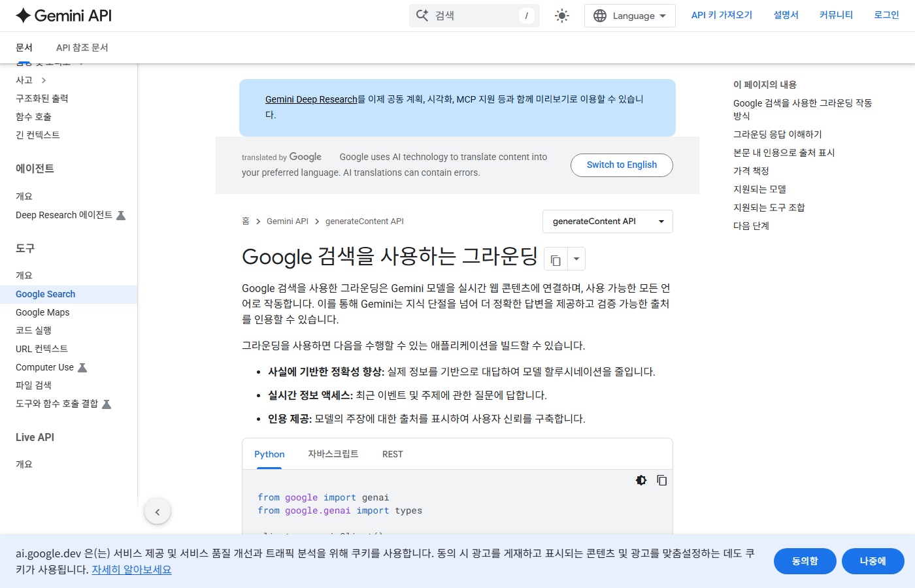The width and height of the screenshot is (915, 588).
Task: Open Computer Use sidebar item
Action: click(x=44, y=367)
